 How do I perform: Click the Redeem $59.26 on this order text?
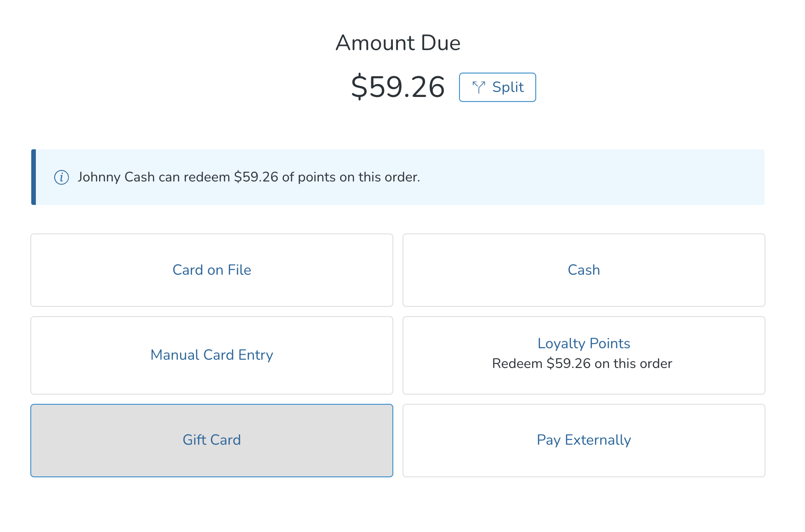[x=583, y=363]
